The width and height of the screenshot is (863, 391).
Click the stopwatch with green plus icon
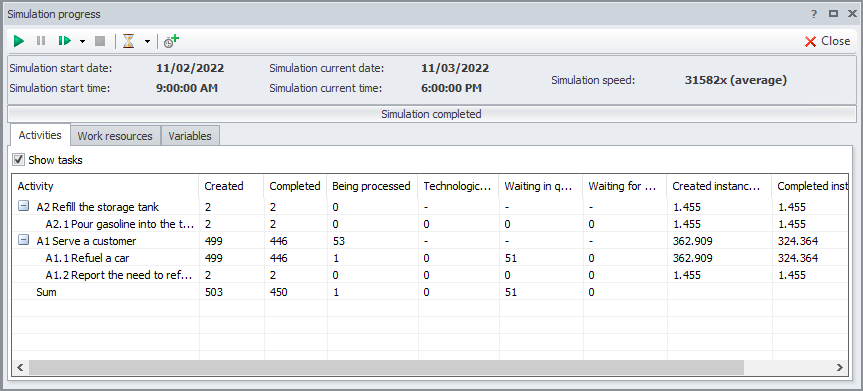point(172,41)
